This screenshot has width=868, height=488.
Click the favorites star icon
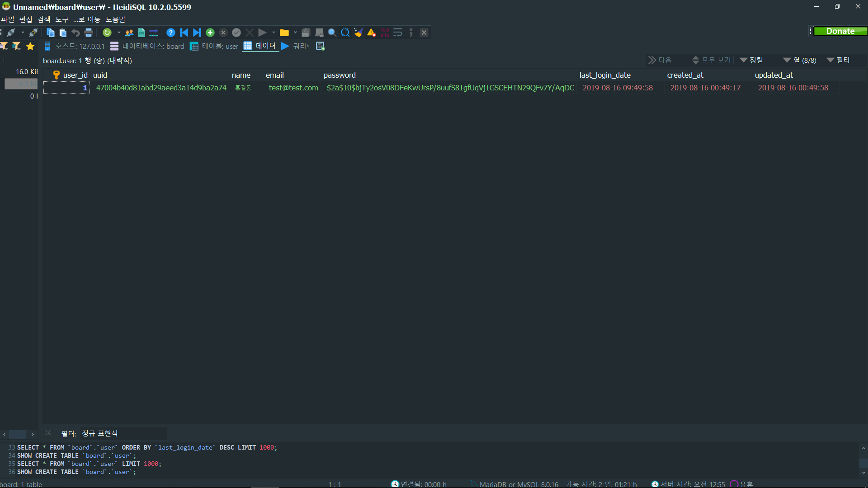click(30, 46)
